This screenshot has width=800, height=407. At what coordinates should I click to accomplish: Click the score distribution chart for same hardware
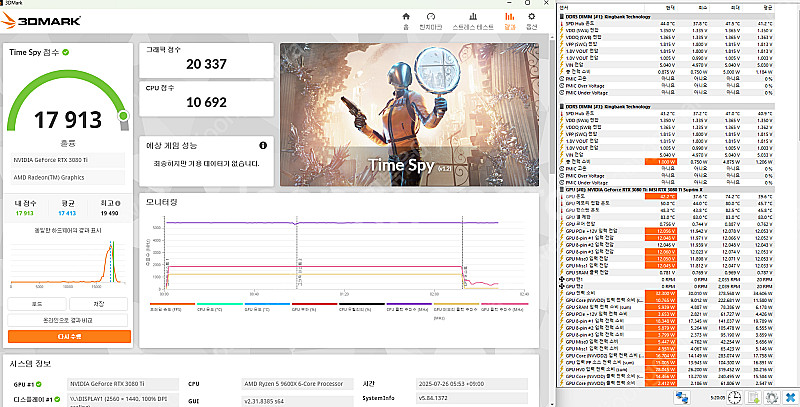click(67, 263)
